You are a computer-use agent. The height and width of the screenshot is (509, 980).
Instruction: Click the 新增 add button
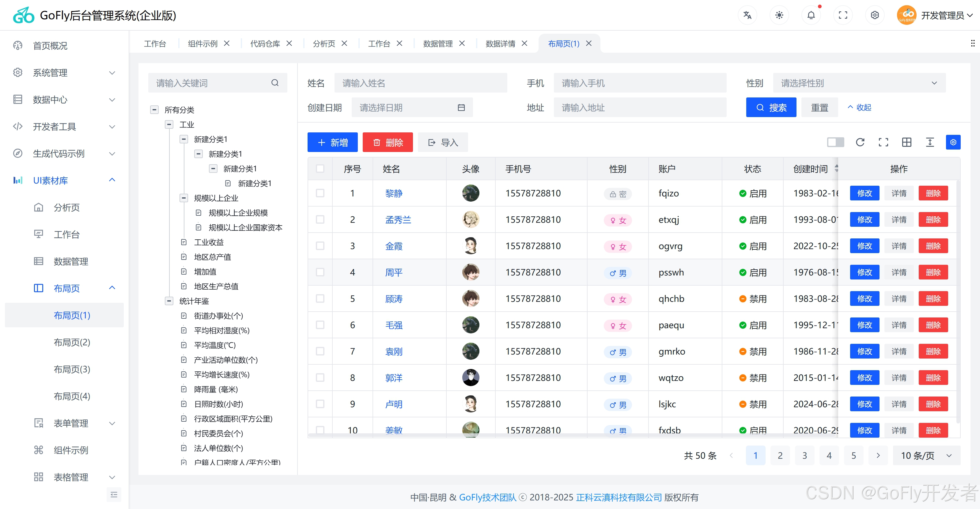click(332, 142)
